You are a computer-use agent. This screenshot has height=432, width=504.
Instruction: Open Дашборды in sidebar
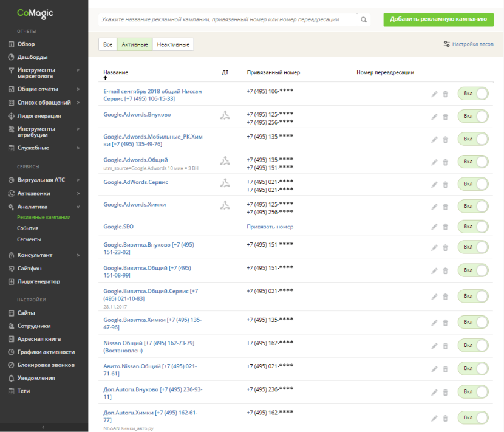coord(32,57)
